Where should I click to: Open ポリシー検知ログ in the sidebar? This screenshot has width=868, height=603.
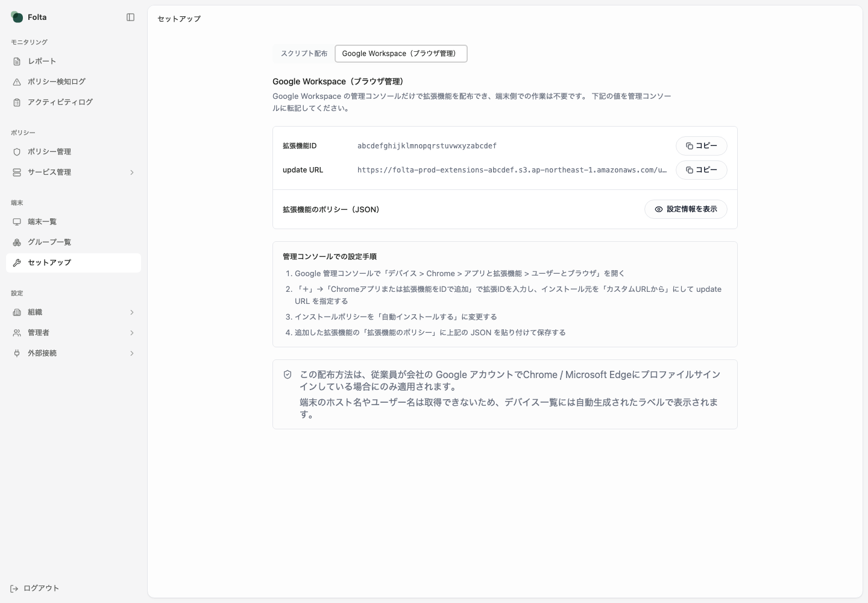(74, 82)
